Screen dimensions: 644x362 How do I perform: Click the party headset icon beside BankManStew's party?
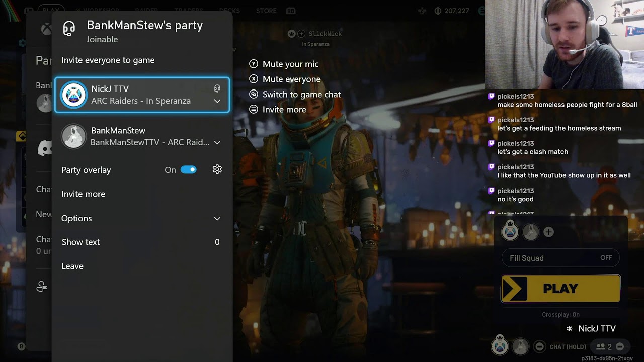click(69, 29)
